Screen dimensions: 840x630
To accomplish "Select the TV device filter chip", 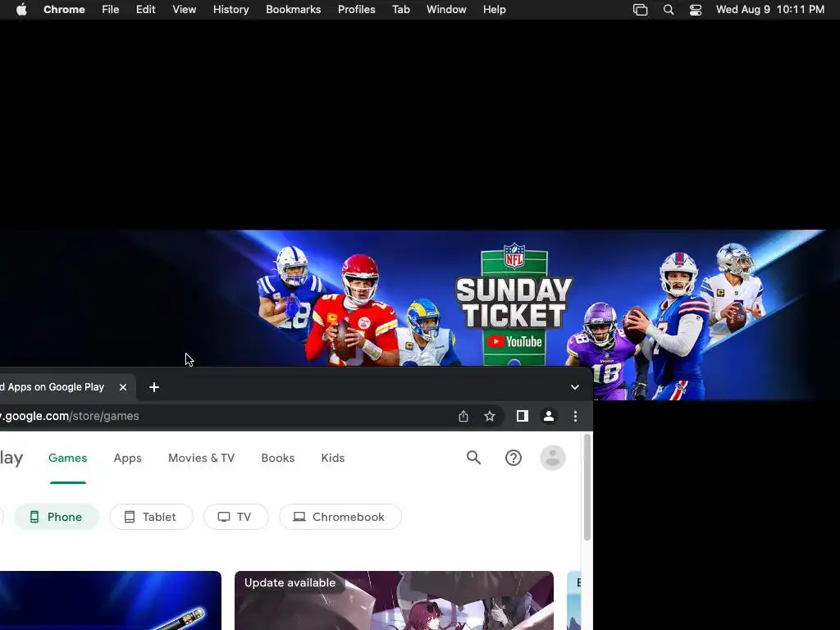I will point(235,517).
